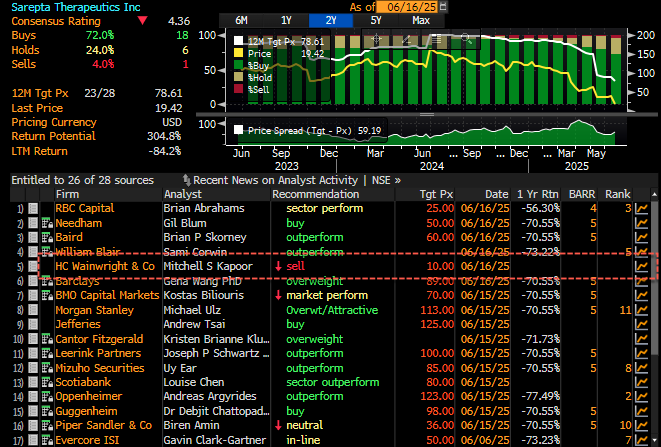Open the research report icon for Leerink Partners
Viewport: 661px width, 447px height.
tap(47, 353)
